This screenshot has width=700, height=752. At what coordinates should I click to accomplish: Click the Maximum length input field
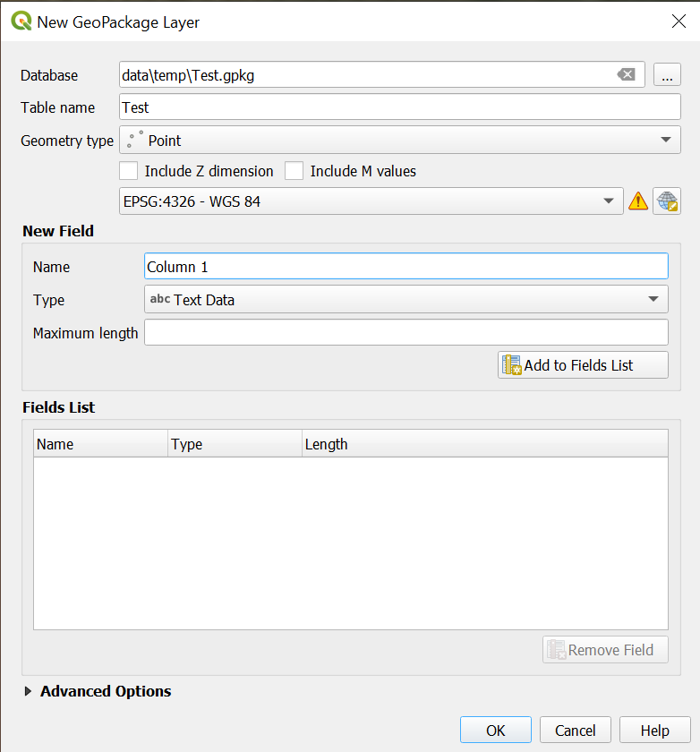click(x=405, y=333)
